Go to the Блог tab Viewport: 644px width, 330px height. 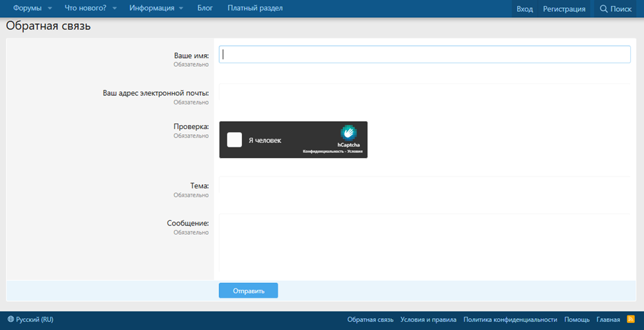tap(205, 8)
